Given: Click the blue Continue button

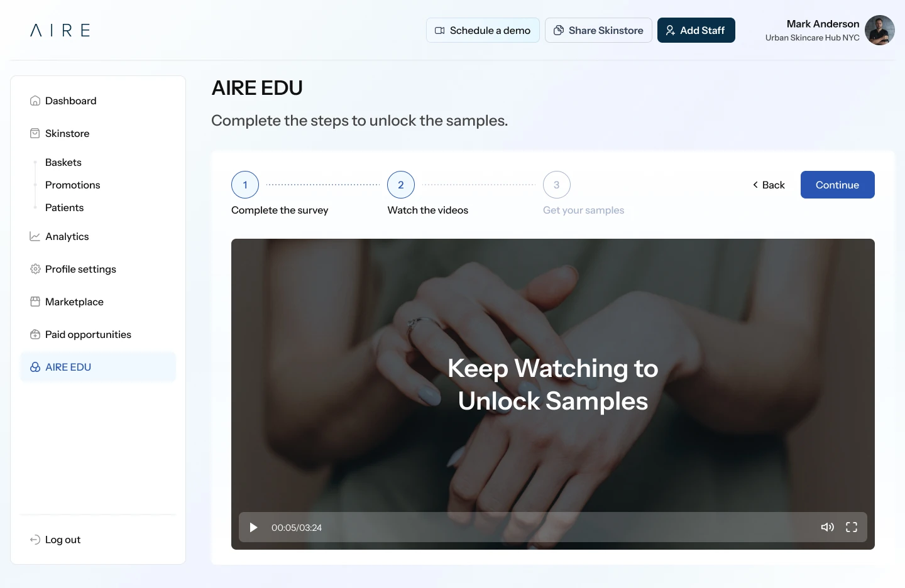Looking at the screenshot, I should pyautogui.click(x=837, y=185).
